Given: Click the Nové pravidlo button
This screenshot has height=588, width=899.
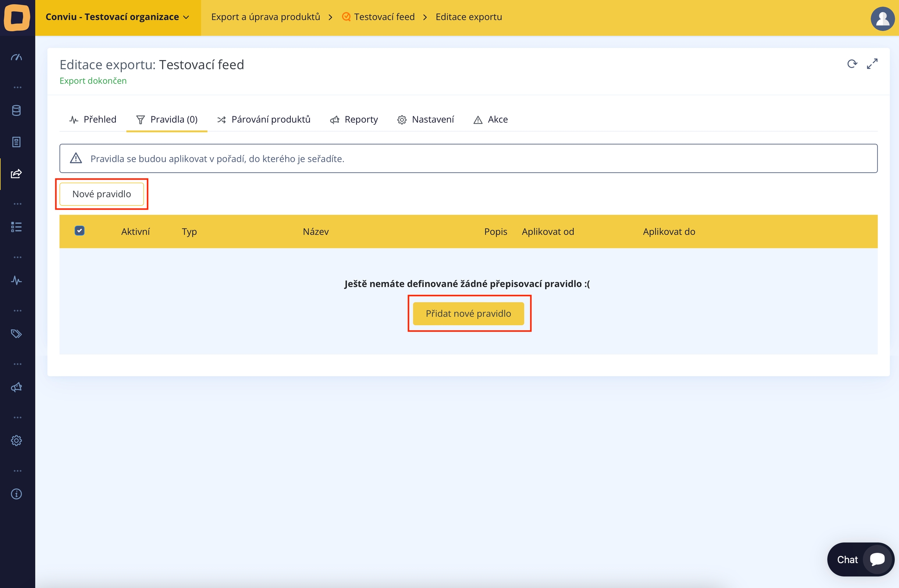Looking at the screenshot, I should [101, 194].
